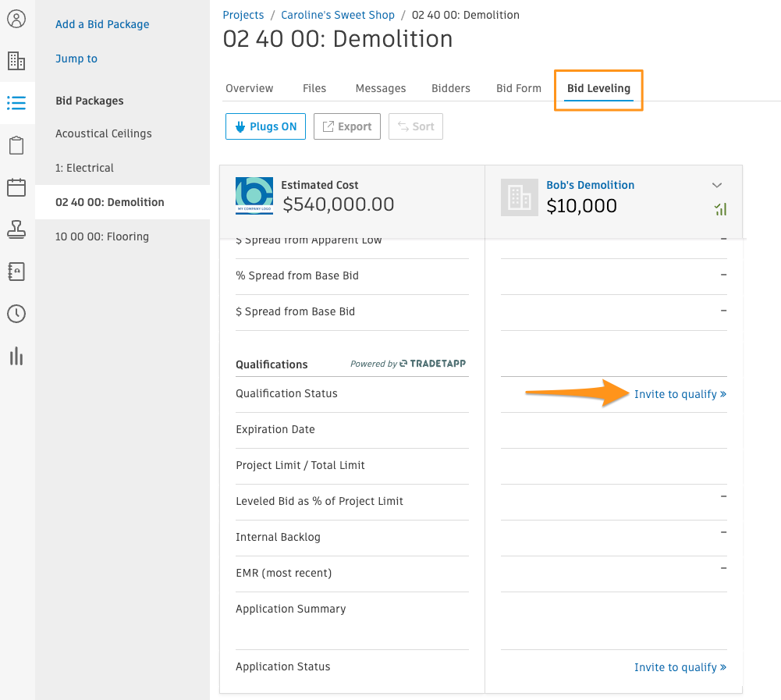Switch to the Bidders tab
This screenshot has width=781, height=700.
[450, 88]
